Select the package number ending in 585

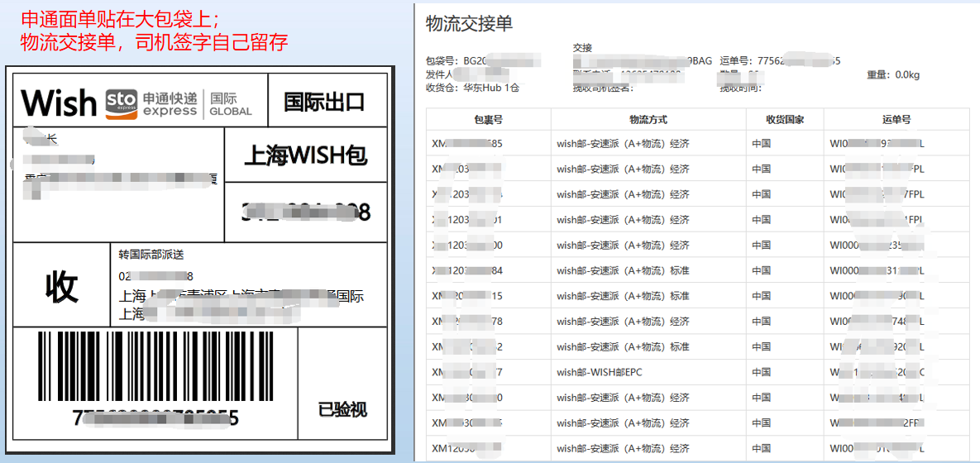(467, 143)
